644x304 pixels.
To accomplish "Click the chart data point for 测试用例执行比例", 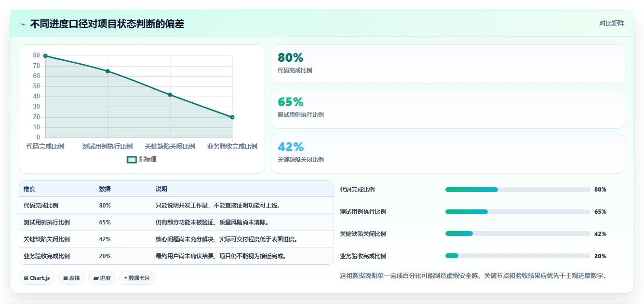I will point(107,71).
